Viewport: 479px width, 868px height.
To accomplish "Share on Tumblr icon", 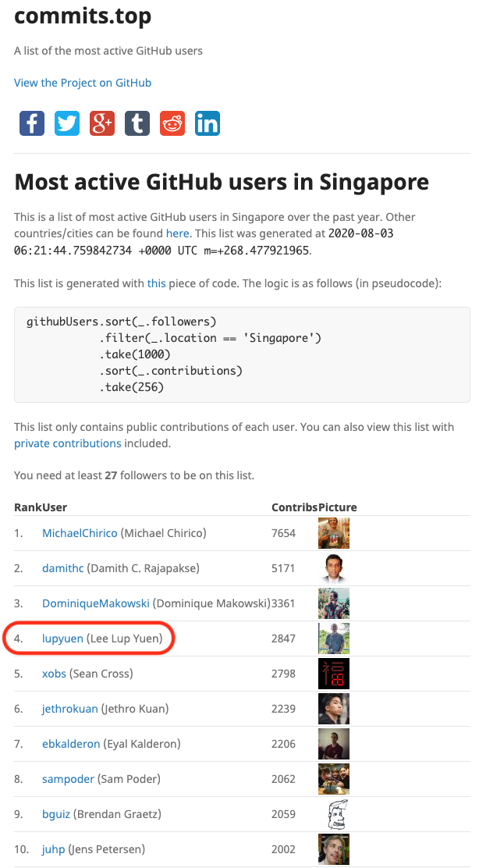I will 137,123.
